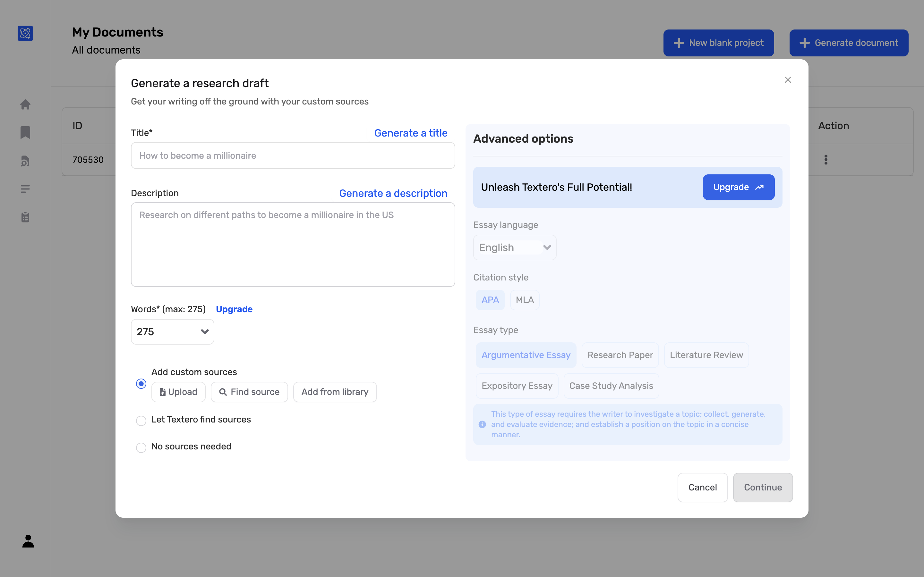Open the clipboard icon in sidebar
Viewport: 924px width, 577px height.
pyautogui.click(x=25, y=217)
